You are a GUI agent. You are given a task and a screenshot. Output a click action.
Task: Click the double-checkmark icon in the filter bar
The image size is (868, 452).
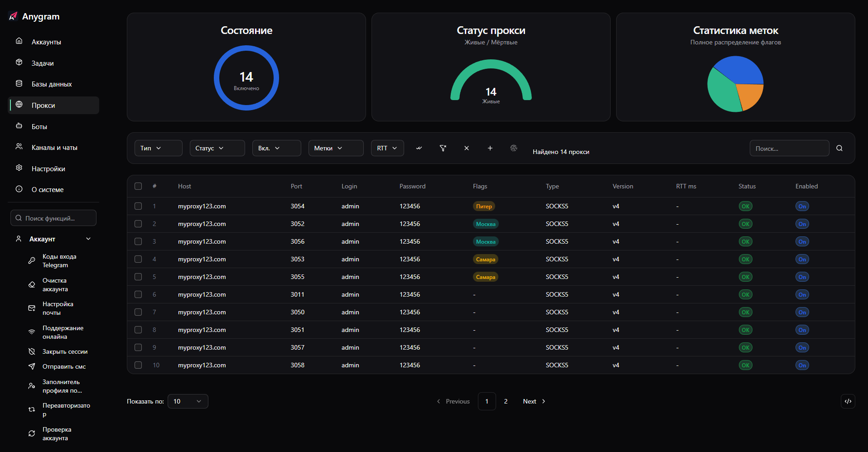coord(419,148)
